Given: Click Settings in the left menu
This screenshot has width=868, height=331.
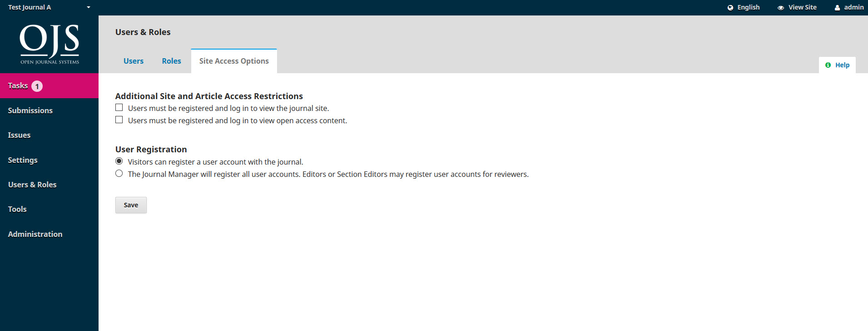Looking at the screenshot, I should (x=22, y=160).
